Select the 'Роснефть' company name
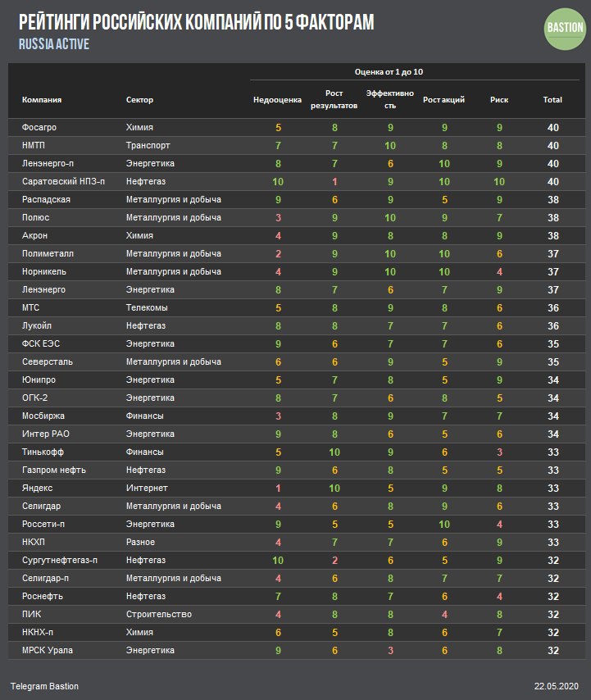 click(43, 596)
